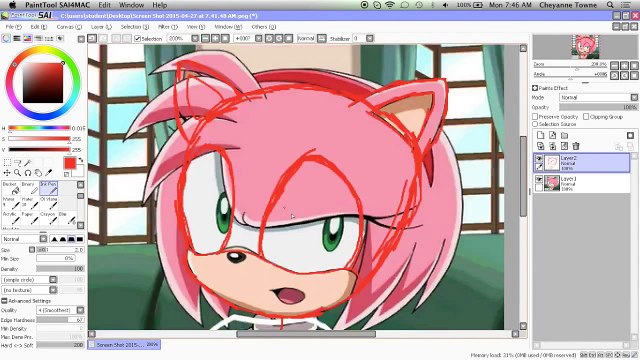
Task: Open the Filter menu
Action: [x=168, y=27]
